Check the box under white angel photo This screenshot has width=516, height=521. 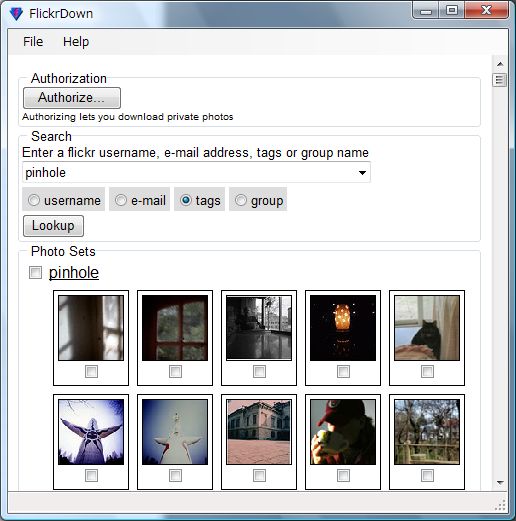click(x=175, y=476)
